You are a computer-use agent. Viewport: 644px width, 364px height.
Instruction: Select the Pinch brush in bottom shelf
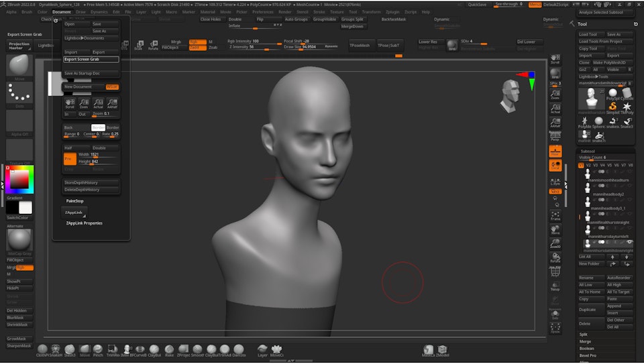pyautogui.click(x=99, y=349)
